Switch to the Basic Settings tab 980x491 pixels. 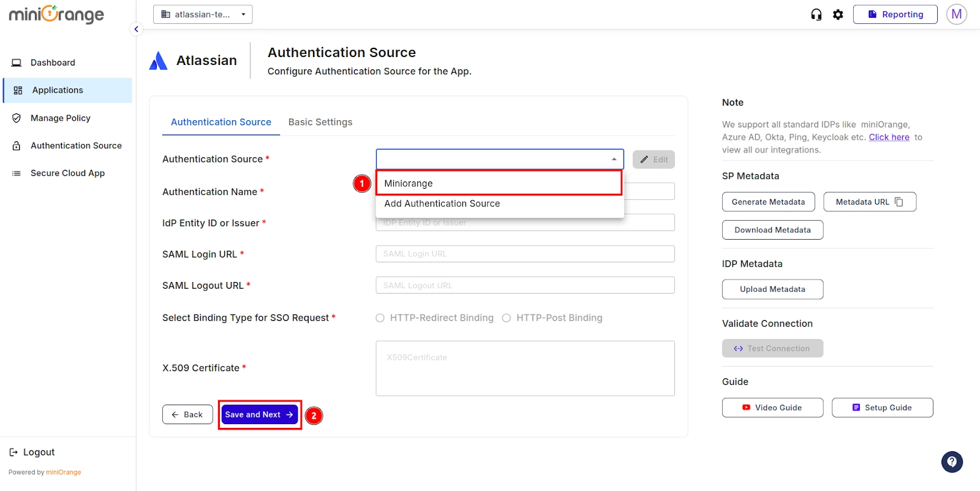pyautogui.click(x=320, y=122)
